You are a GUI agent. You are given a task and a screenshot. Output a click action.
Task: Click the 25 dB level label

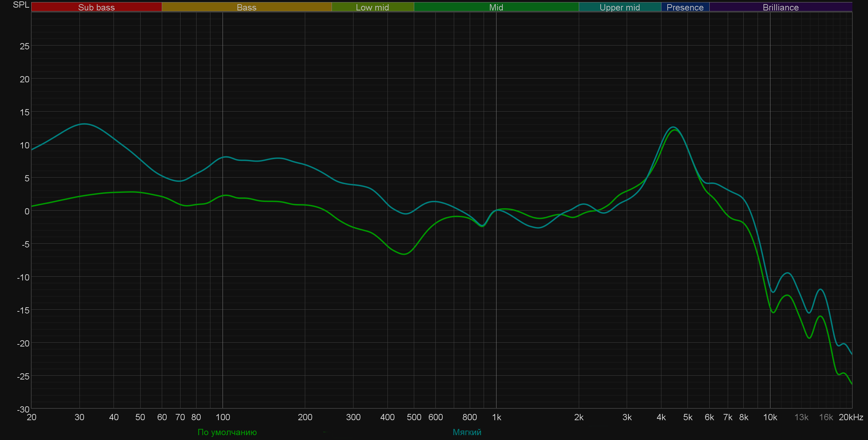tap(24, 46)
